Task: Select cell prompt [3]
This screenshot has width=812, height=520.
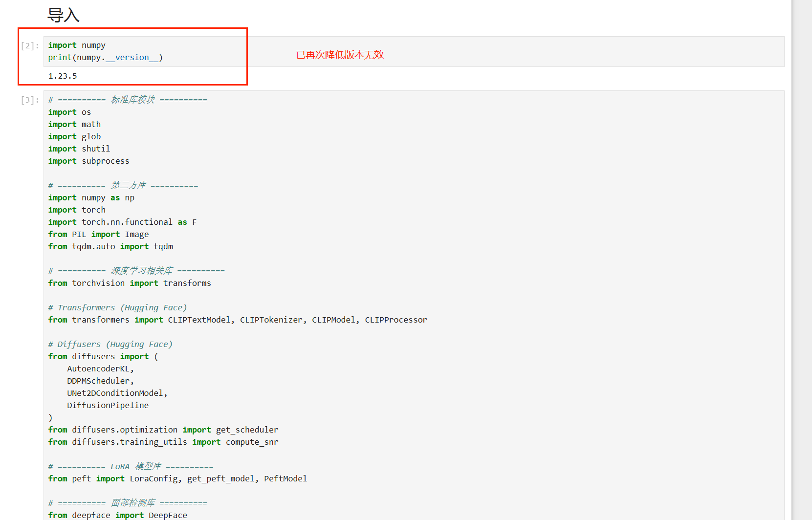Action: click(x=30, y=100)
